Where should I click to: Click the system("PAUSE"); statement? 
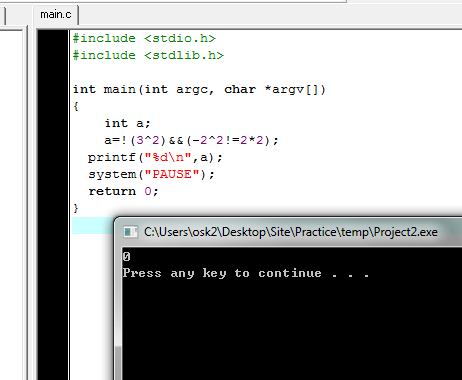tap(151, 174)
